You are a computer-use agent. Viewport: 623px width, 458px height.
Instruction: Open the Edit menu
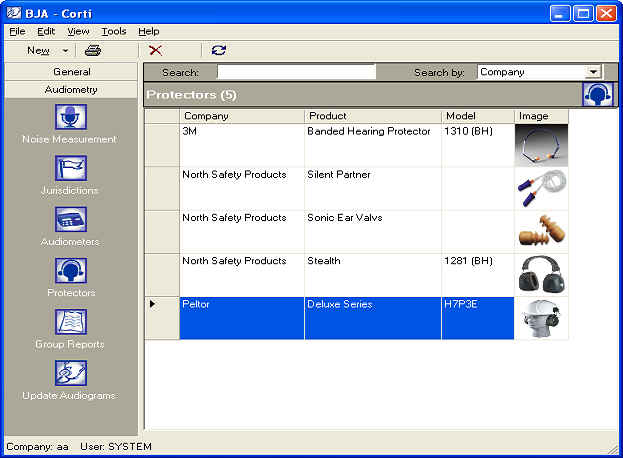click(x=46, y=31)
